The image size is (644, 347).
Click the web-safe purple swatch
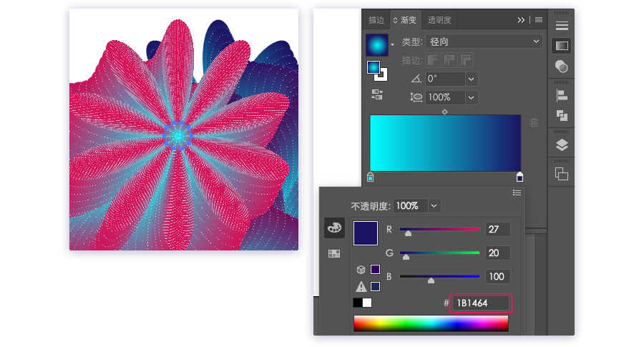(375, 269)
